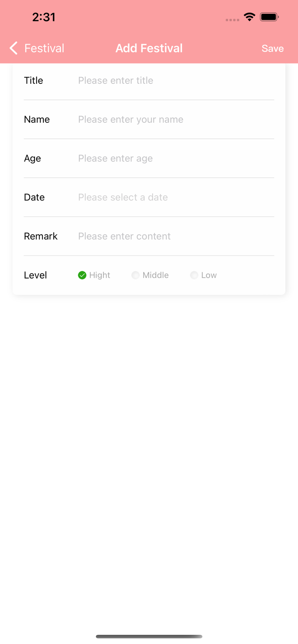The width and height of the screenshot is (298, 644).
Task: Tap the cellular signal dots icon
Action: click(x=232, y=19)
